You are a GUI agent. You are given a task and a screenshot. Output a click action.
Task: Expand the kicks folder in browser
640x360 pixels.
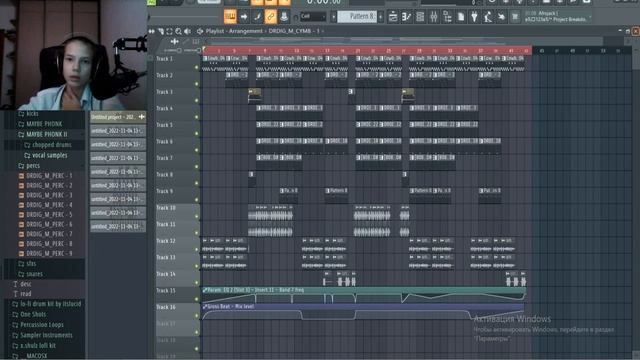pyautogui.click(x=28, y=113)
